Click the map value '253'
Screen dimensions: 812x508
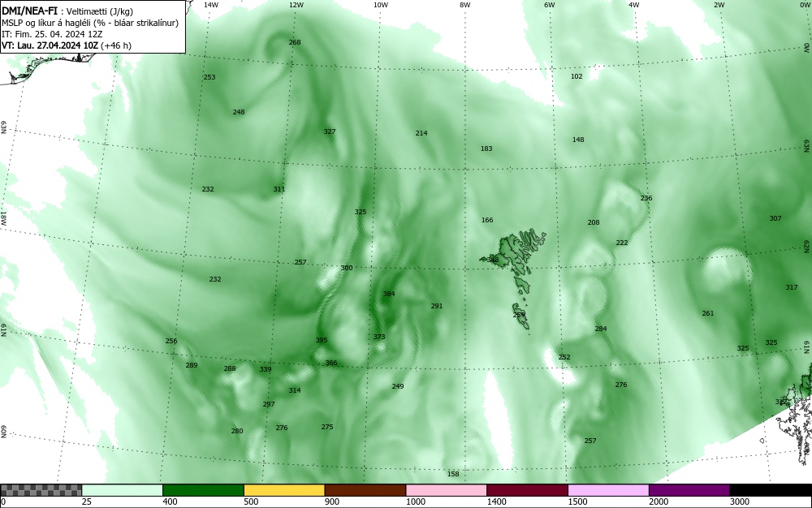click(x=209, y=77)
